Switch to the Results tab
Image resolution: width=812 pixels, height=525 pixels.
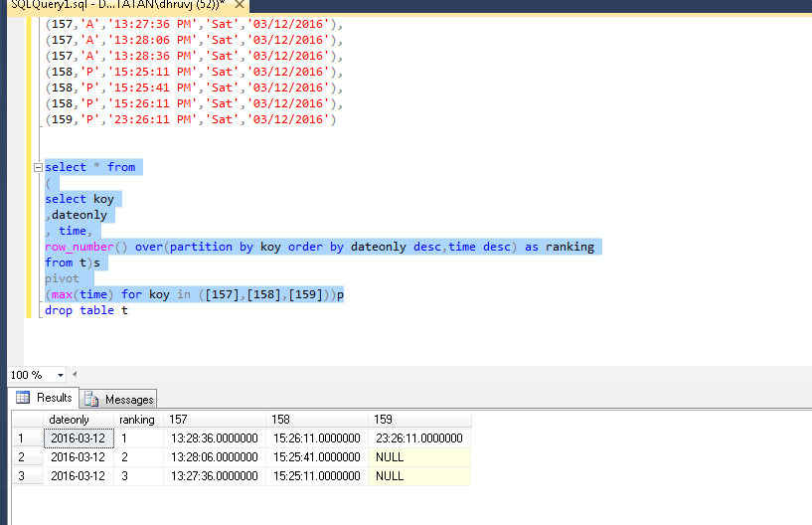point(44,398)
